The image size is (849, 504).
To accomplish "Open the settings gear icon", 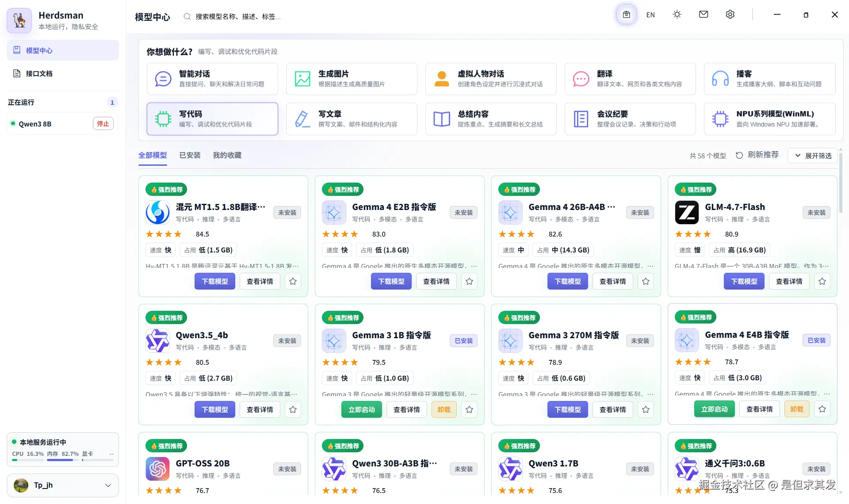I will click(730, 15).
